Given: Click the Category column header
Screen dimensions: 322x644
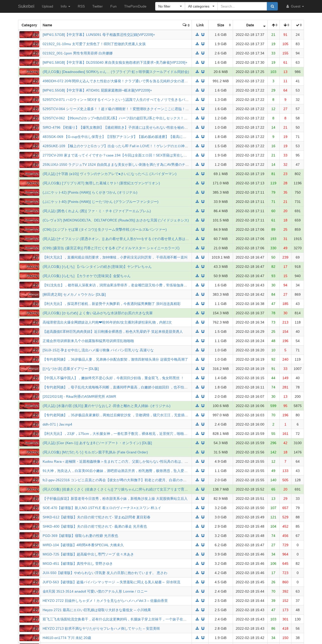Looking at the screenshot, I should 29,25.
